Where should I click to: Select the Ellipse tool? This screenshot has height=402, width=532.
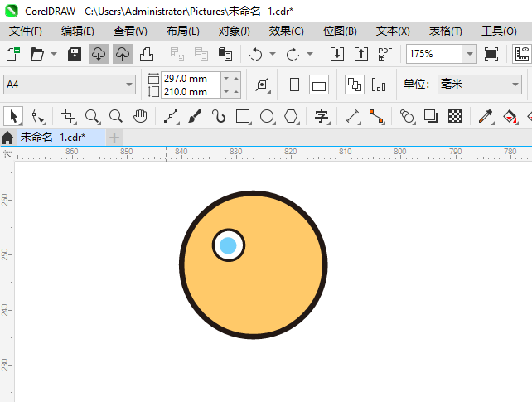[x=268, y=116]
